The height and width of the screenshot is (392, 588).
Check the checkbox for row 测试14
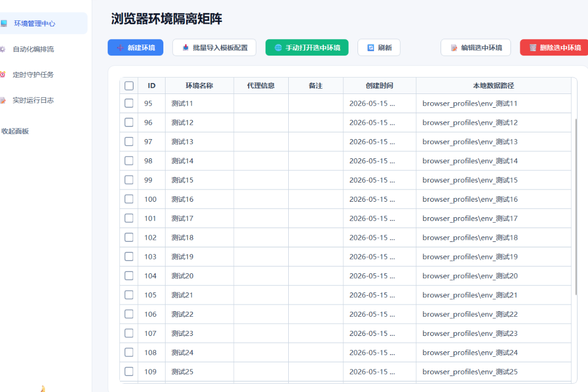(129, 161)
